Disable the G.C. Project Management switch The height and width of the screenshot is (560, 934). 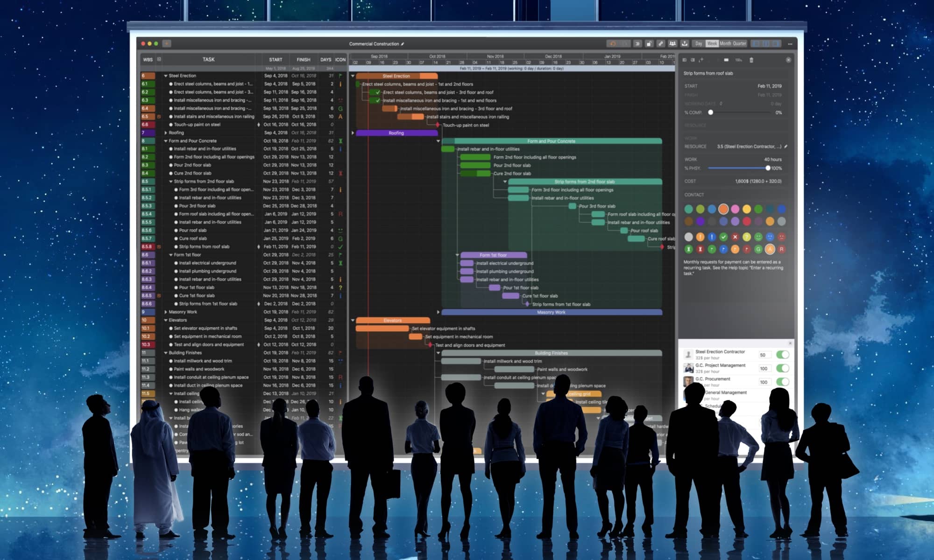tap(783, 368)
